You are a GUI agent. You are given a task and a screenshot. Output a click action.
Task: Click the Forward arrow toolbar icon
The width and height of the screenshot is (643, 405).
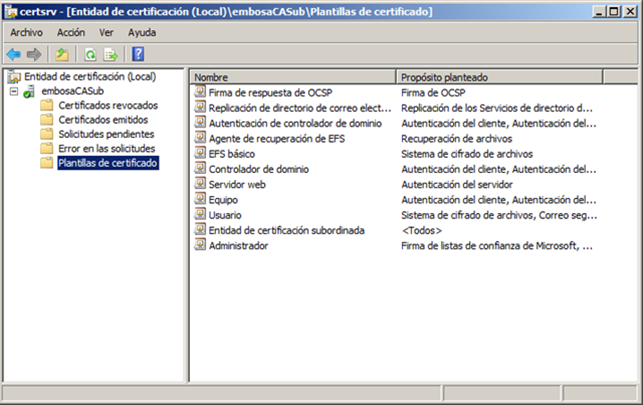[34, 54]
